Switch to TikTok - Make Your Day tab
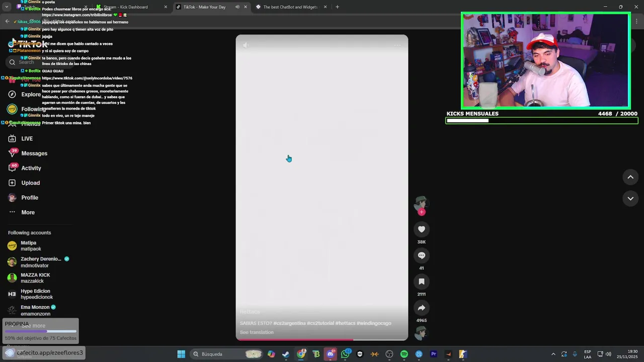This screenshot has height=362, width=644. 211,7
